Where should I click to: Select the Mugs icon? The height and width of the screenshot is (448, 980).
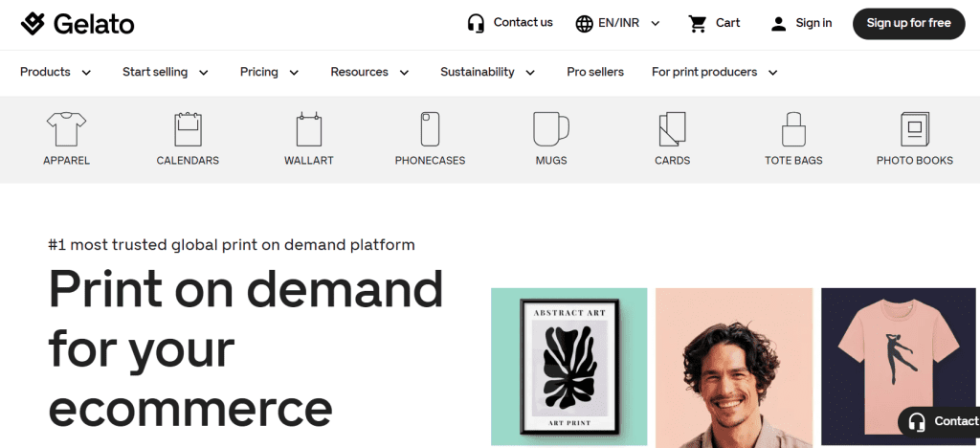[x=551, y=128]
